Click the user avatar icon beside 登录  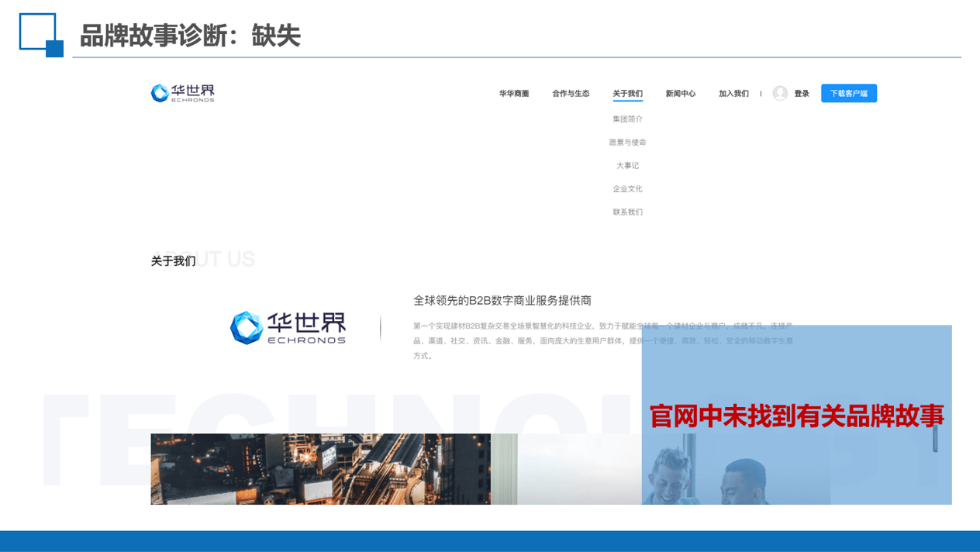coord(780,93)
